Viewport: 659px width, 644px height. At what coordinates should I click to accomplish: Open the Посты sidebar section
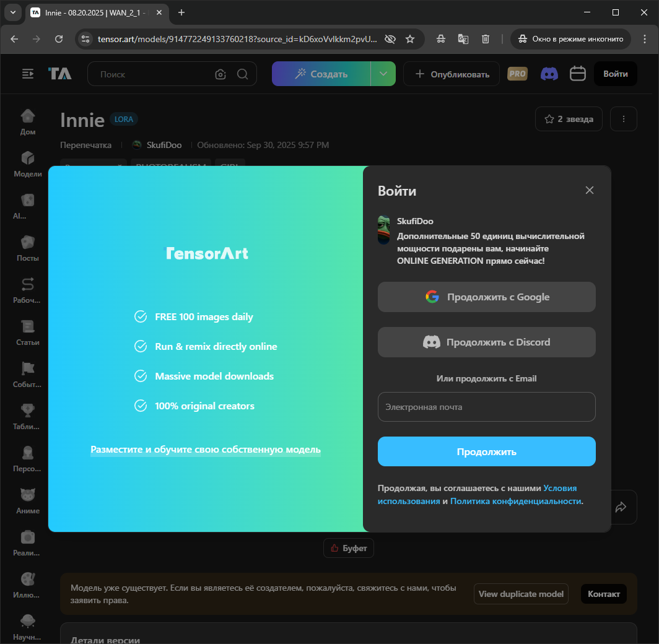(28, 248)
